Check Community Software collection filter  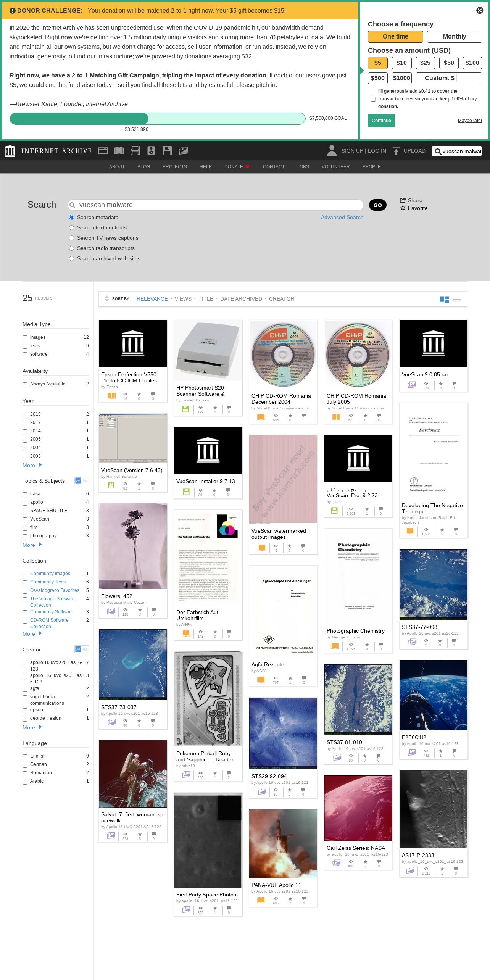(25, 612)
